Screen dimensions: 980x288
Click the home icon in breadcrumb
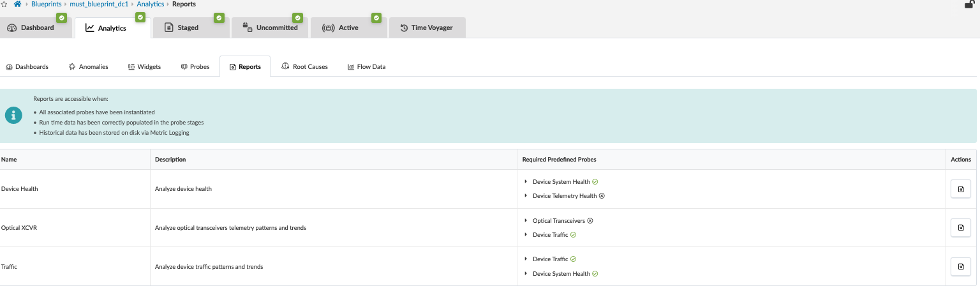(17, 4)
